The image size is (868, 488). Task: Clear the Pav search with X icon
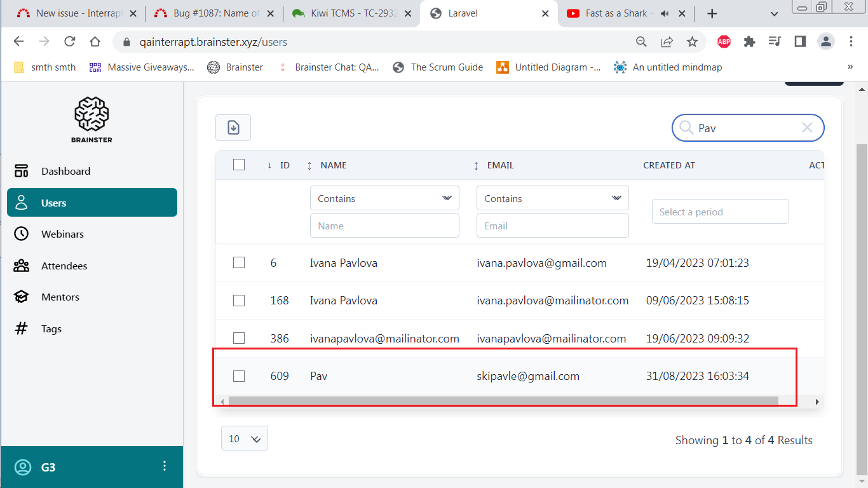tap(807, 128)
